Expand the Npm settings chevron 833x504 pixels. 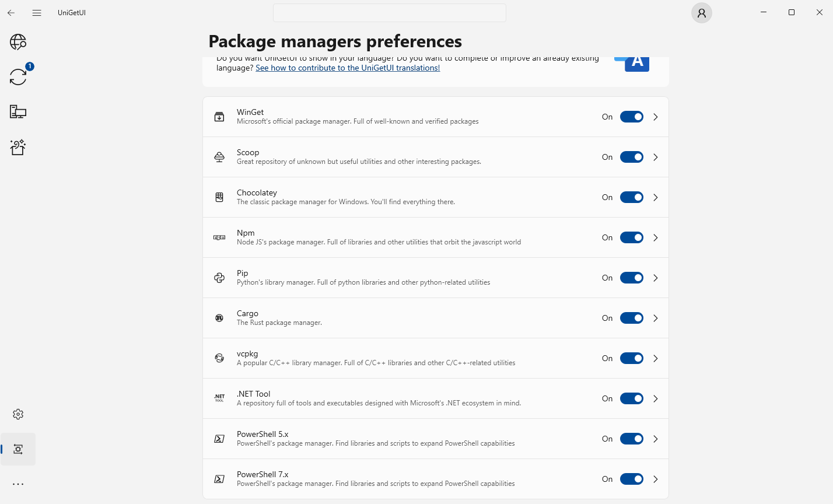click(x=656, y=237)
